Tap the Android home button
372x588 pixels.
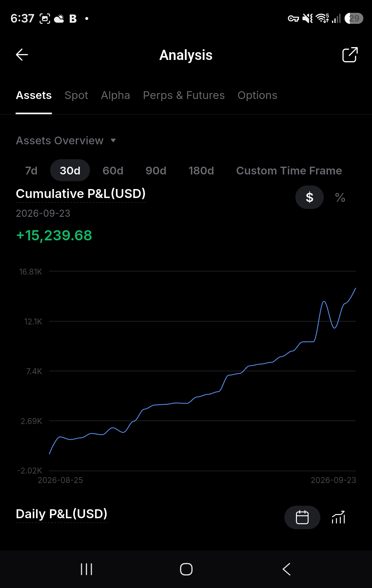(x=186, y=569)
